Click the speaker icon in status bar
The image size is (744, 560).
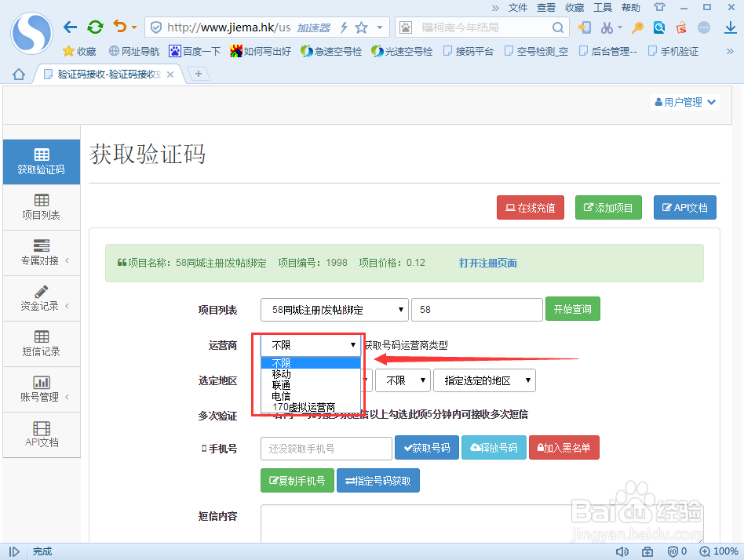click(x=622, y=551)
